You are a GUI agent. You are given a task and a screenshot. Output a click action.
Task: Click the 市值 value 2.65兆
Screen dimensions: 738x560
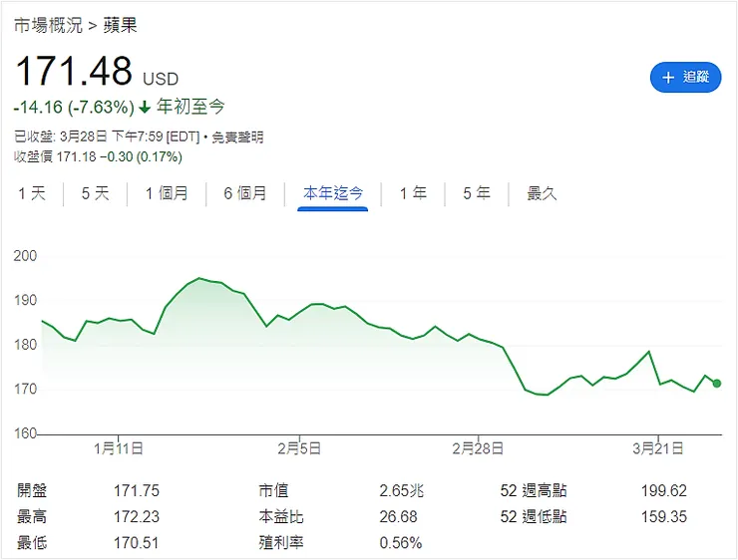coord(402,491)
